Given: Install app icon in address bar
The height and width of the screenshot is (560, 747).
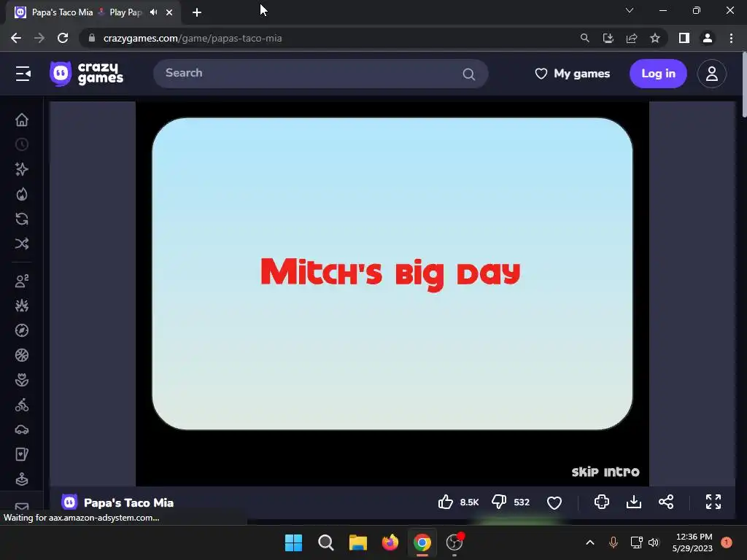Looking at the screenshot, I should pos(608,38).
